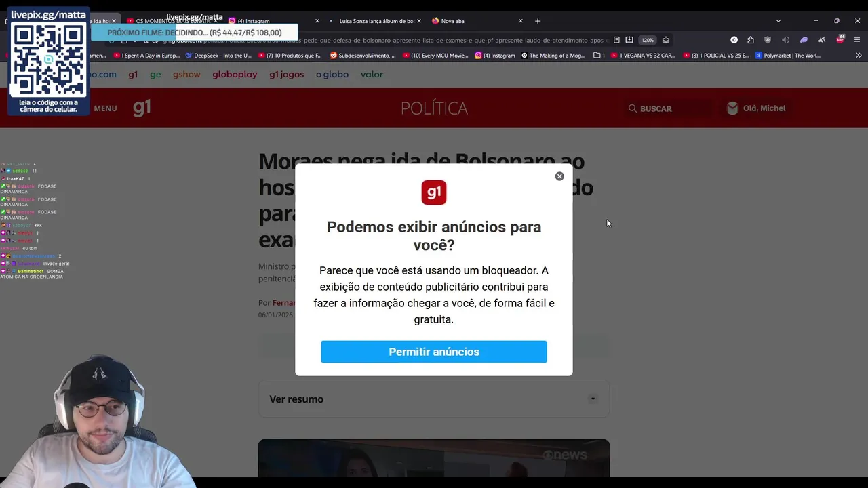Viewport: 868px width, 488px height.
Task: Open (3) 1 POLICIAL VS 25 E... bookmark
Action: [716, 56]
